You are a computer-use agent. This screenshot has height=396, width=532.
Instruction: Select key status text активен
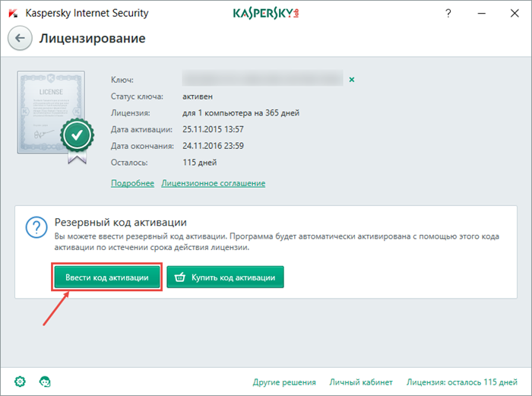tap(198, 97)
